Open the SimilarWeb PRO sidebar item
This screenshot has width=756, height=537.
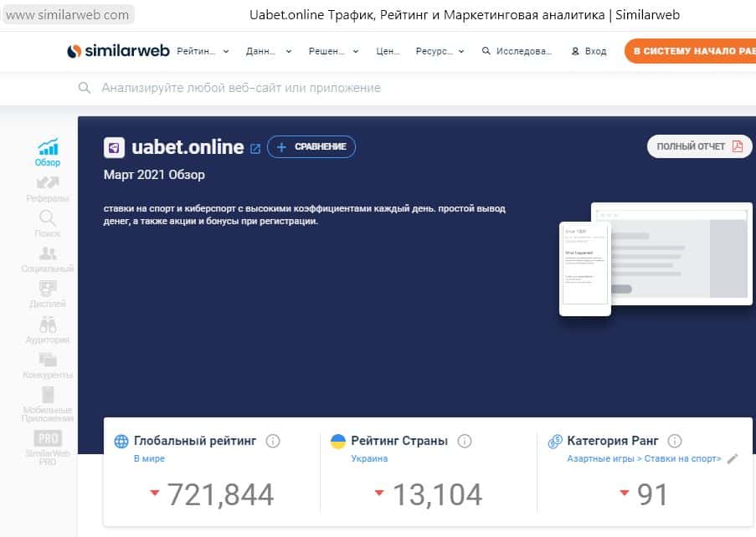click(x=47, y=447)
